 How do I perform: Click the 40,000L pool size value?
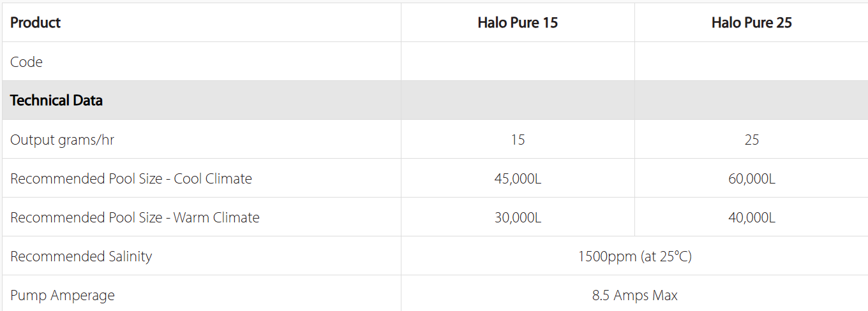tap(751, 217)
